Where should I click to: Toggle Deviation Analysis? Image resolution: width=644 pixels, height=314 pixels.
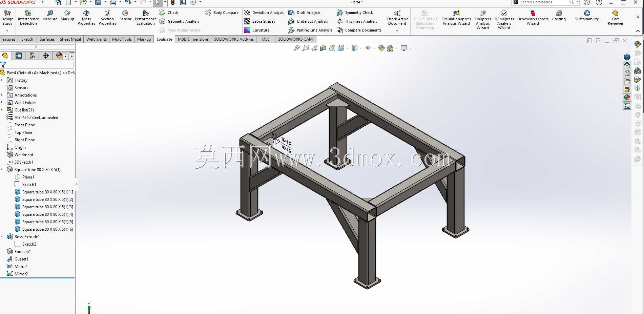(x=264, y=13)
